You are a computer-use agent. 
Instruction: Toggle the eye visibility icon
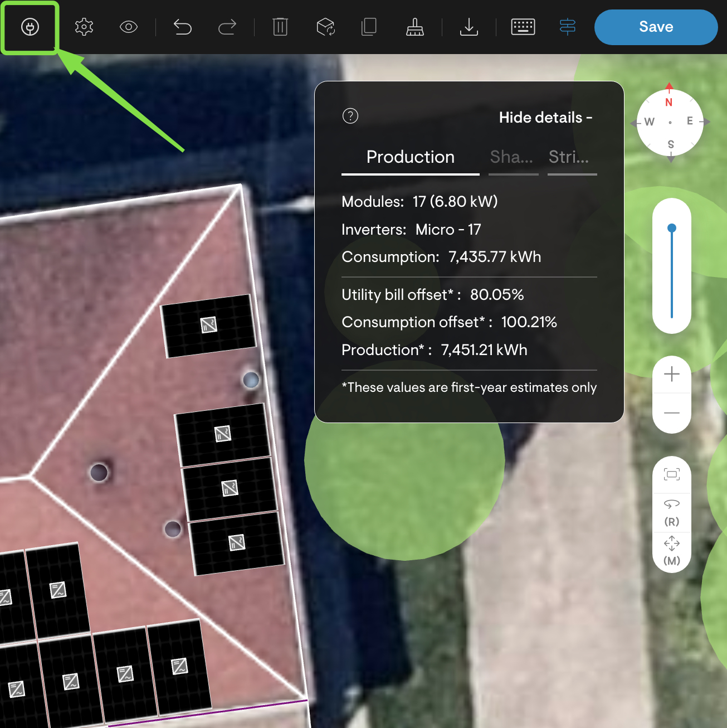click(x=129, y=27)
